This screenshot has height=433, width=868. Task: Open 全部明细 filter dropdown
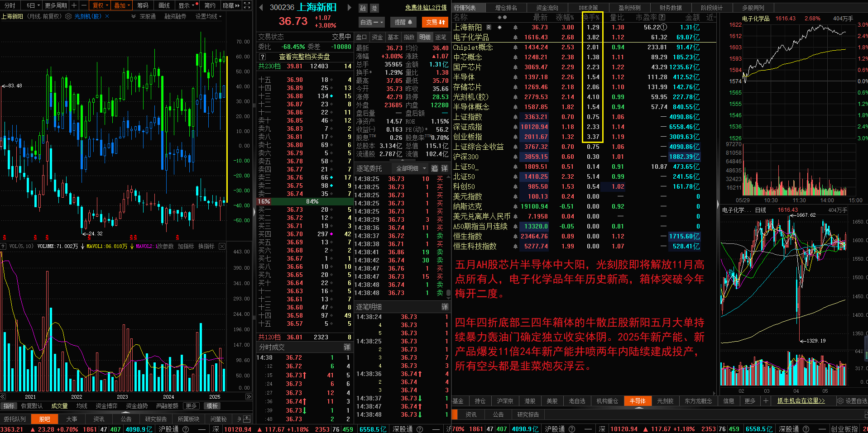point(411,168)
